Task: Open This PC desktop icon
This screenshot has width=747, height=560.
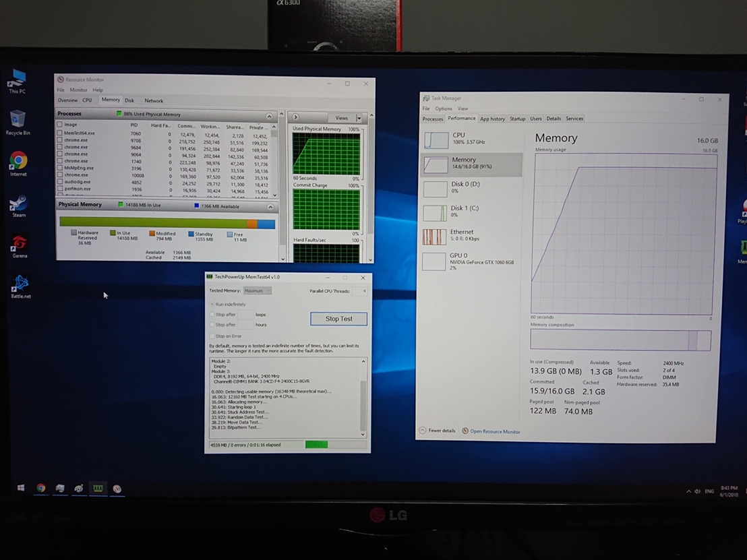Action: (18, 80)
